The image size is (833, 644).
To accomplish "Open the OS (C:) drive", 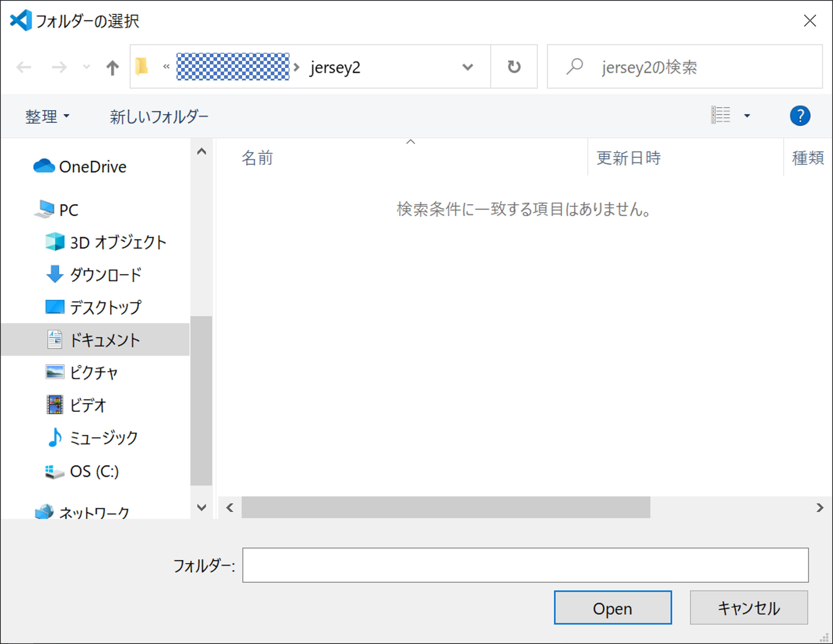I will pyautogui.click(x=94, y=471).
